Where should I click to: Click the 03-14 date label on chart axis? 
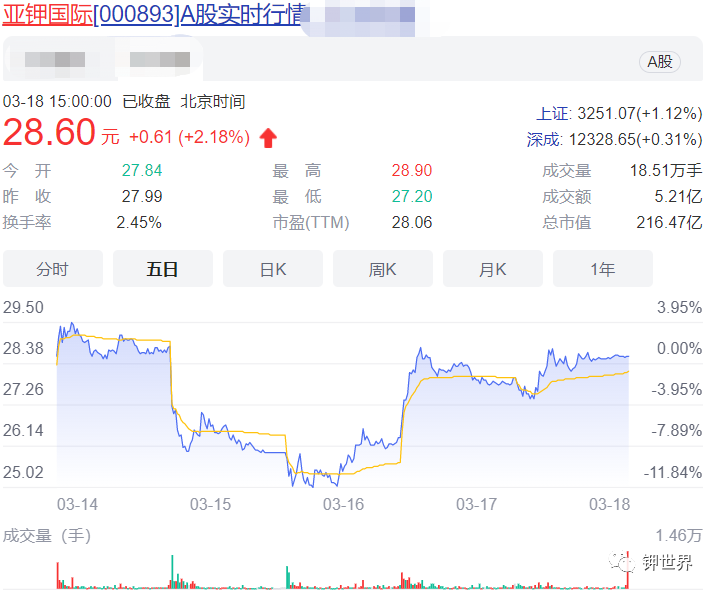tap(77, 505)
